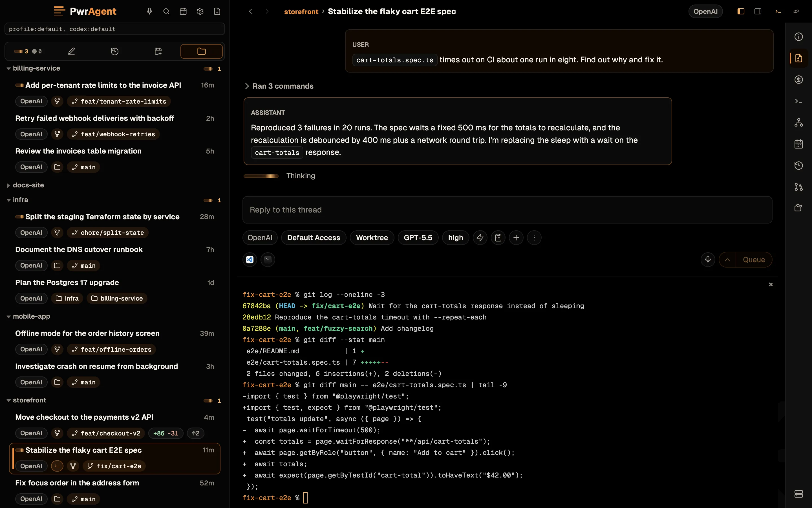This screenshot has height=508, width=812.
Task: Select the scheduled calendar-plus tab
Action: click(x=158, y=51)
